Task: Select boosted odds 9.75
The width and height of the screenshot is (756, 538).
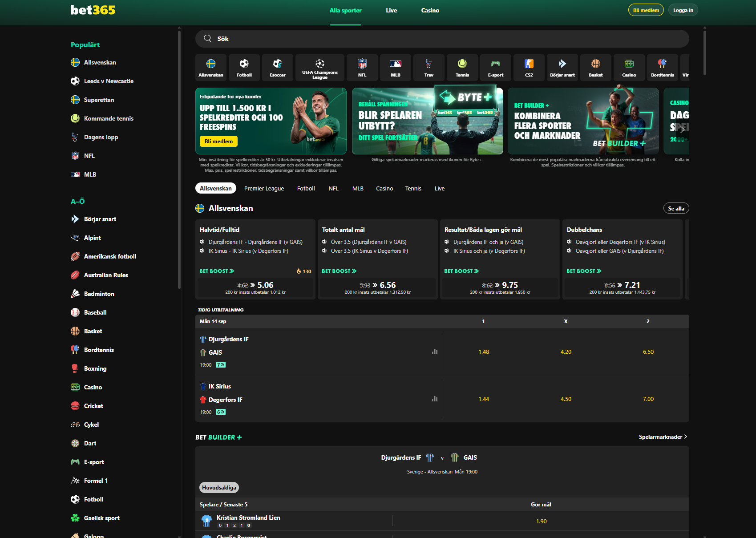Action: [500, 287]
